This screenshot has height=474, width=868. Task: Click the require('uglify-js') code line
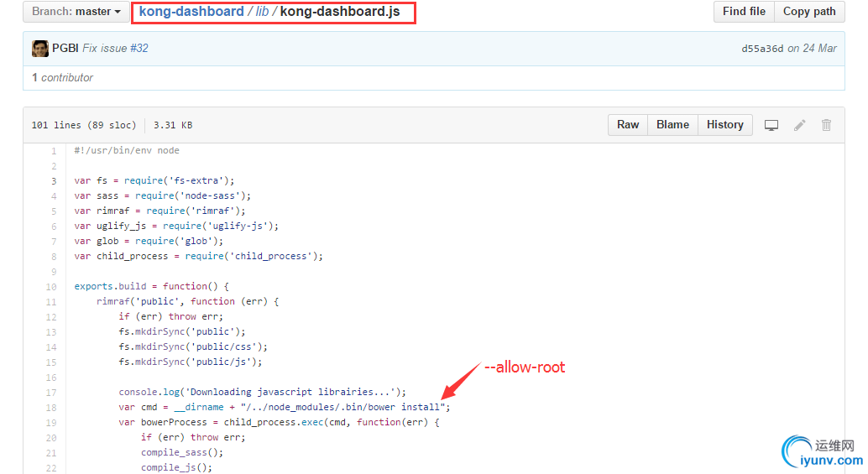point(176,226)
